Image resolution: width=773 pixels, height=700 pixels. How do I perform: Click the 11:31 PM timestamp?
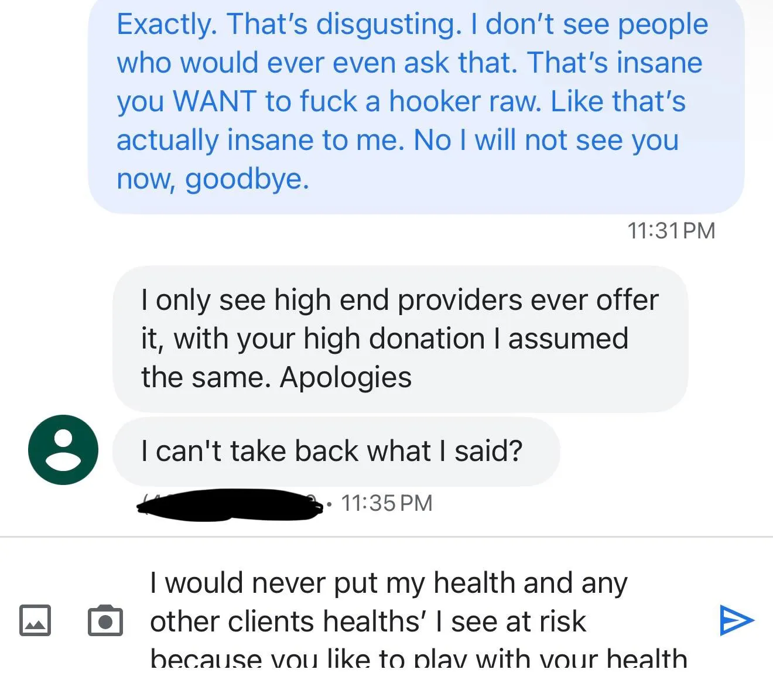tap(671, 230)
